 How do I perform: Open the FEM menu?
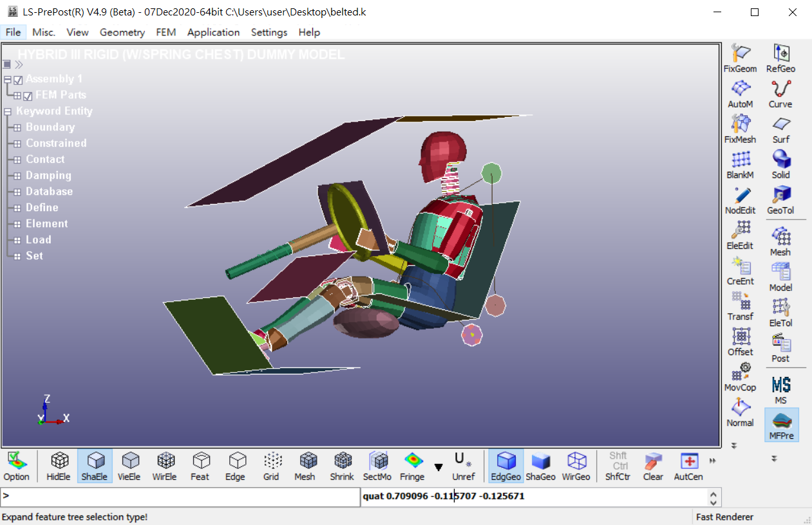(165, 32)
